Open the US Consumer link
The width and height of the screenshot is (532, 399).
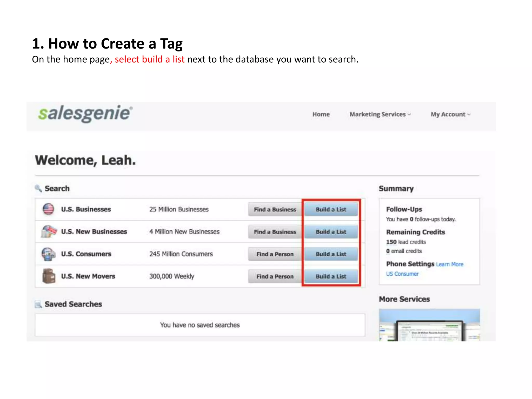pos(402,274)
